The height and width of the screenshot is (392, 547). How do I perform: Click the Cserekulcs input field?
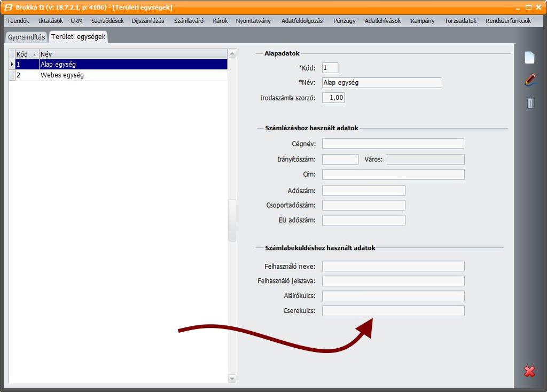(393, 311)
